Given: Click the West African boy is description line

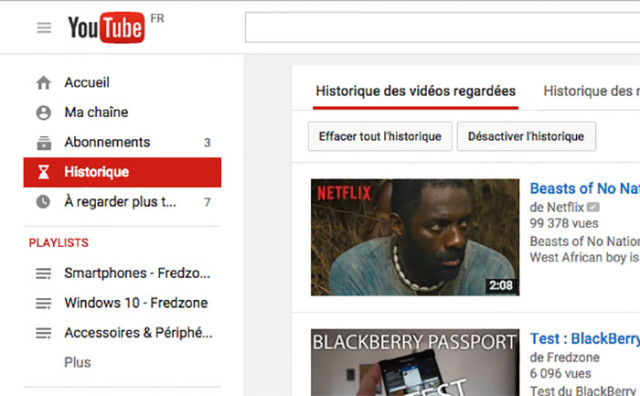Looking at the screenshot, I should tap(585, 258).
